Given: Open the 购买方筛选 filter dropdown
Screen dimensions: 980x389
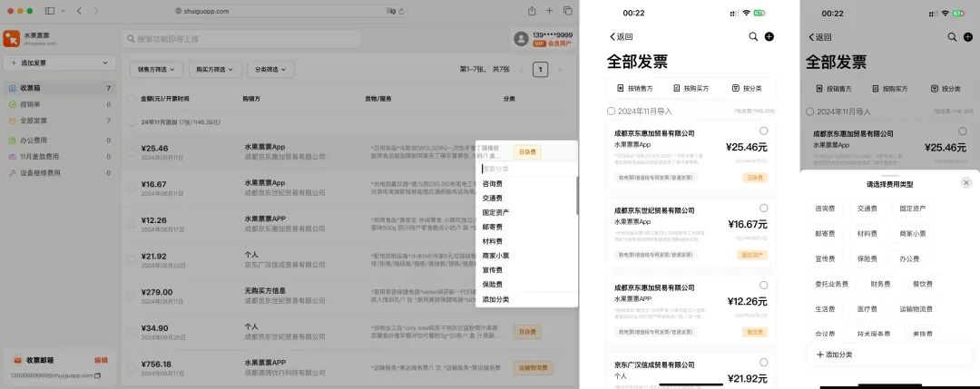Looking at the screenshot, I should coord(215,69).
